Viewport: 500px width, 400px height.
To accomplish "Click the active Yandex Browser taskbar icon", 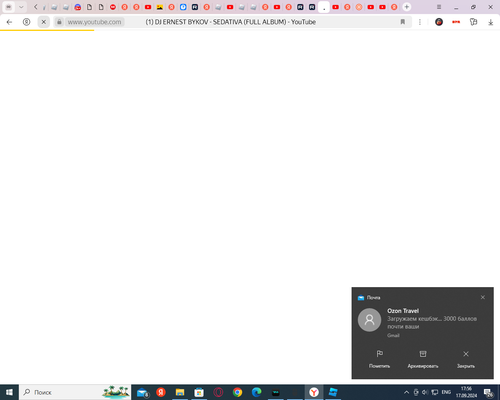I will click(x=314, y=392).
